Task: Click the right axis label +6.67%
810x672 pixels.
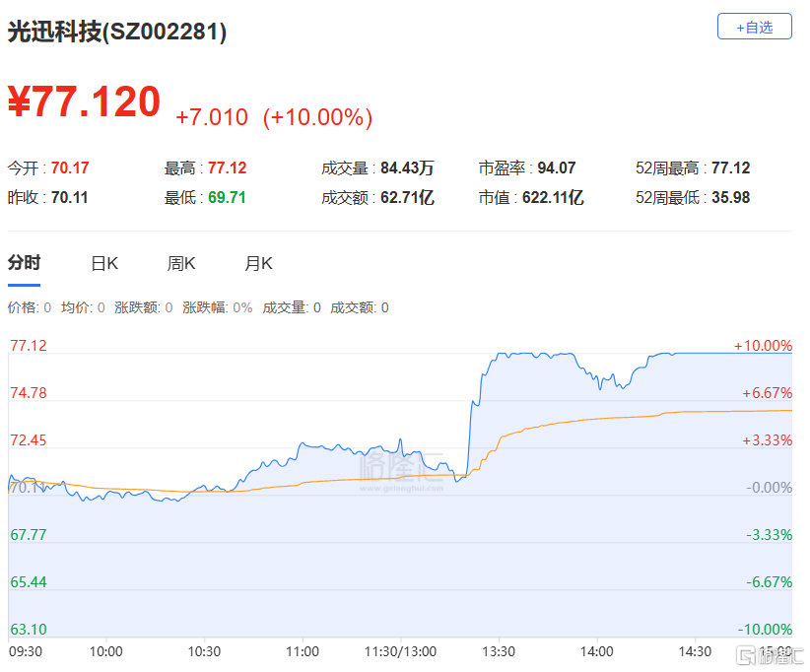Action: tap(767, 393)
